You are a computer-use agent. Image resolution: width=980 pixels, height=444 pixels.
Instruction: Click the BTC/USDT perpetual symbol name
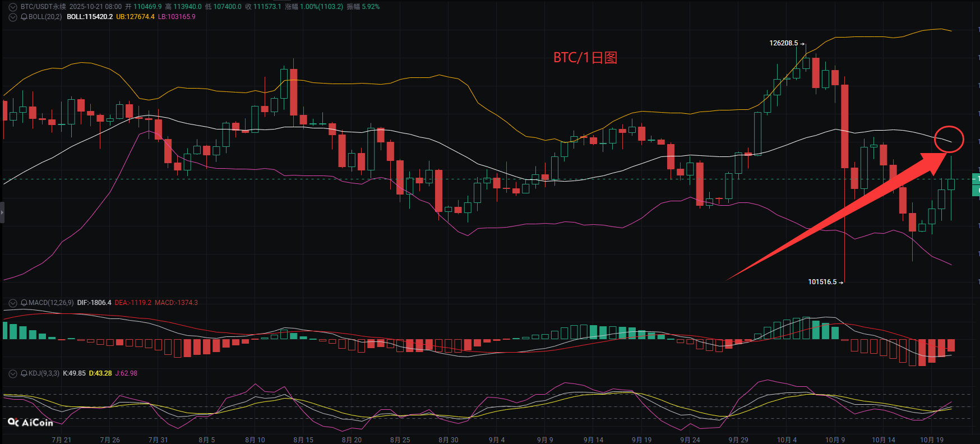coord(43,7)
